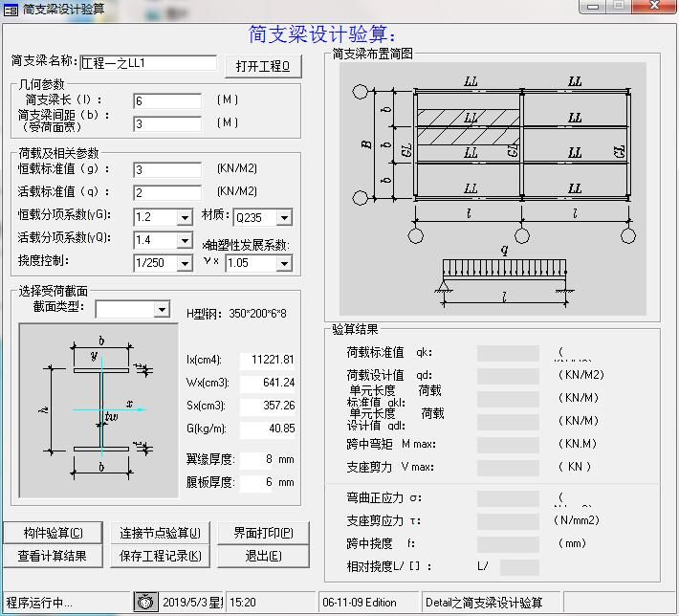This screenshot has height=616, width=679.
Task: Click the qdl unit-length design load field
Action: point(508,422)
